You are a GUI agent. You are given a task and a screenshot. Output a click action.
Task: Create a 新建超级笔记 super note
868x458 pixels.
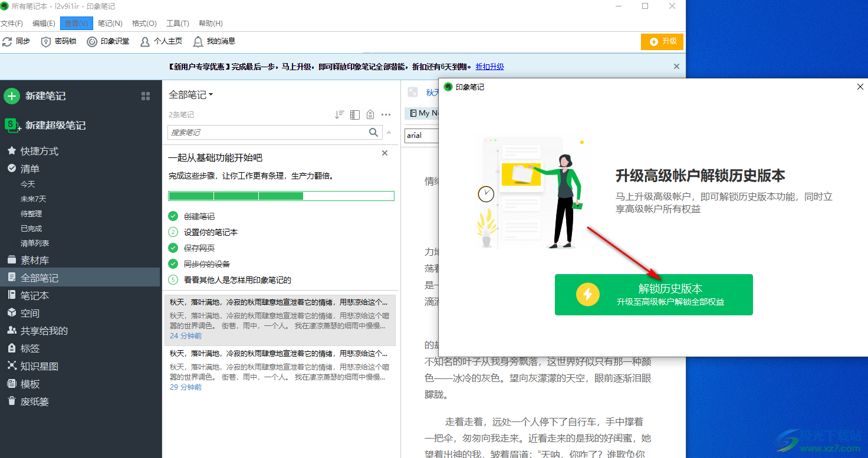46,125
